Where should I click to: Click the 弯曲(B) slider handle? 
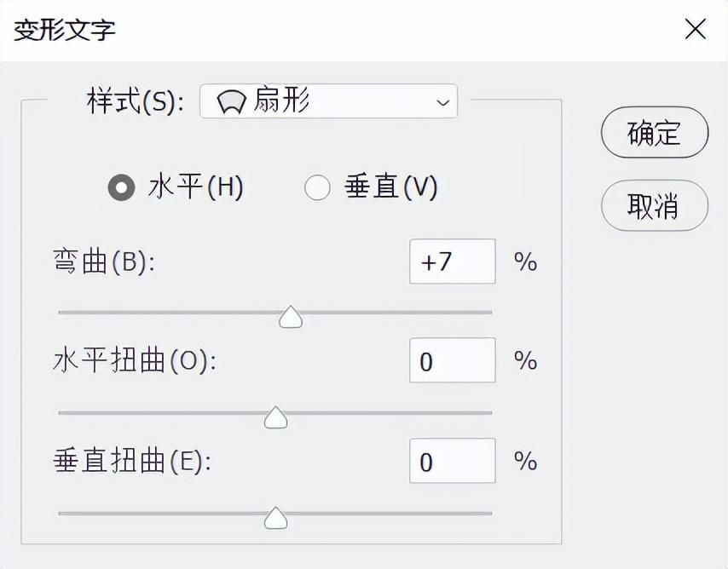(x=291, y=318)
